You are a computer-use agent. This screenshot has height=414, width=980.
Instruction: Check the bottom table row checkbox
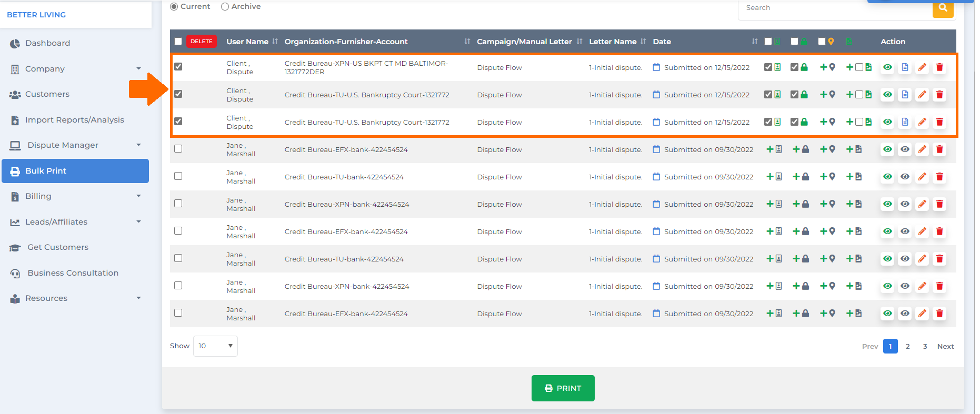pos(178,313)
